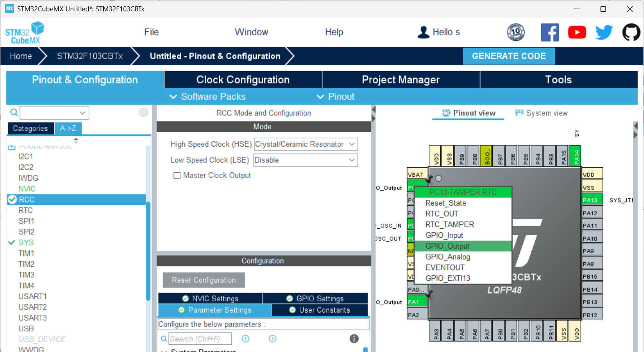Click the gear settings icon above the peripheral list
The width and height of the screenshot is (644, 352).
[144, 112]
